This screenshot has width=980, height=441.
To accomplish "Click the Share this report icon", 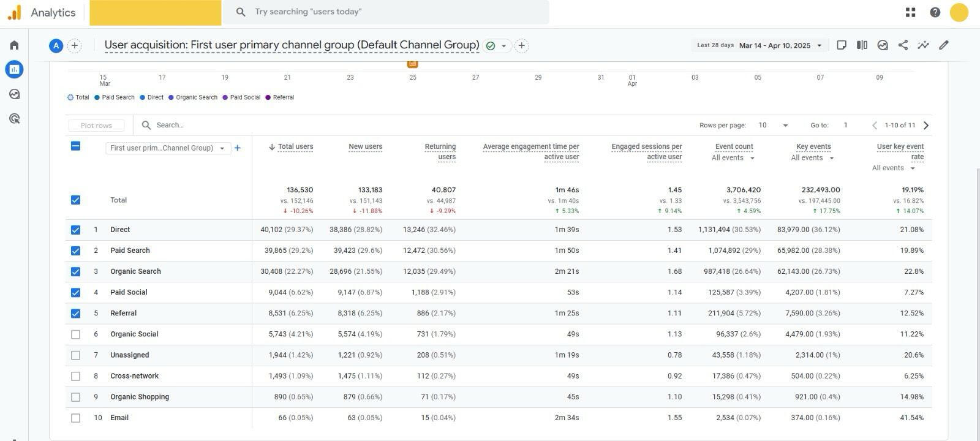I will pos(903,45).
